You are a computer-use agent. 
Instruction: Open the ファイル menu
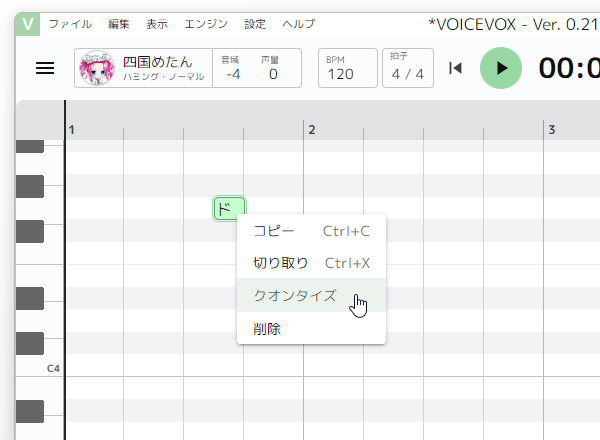(x=70, y=24)
